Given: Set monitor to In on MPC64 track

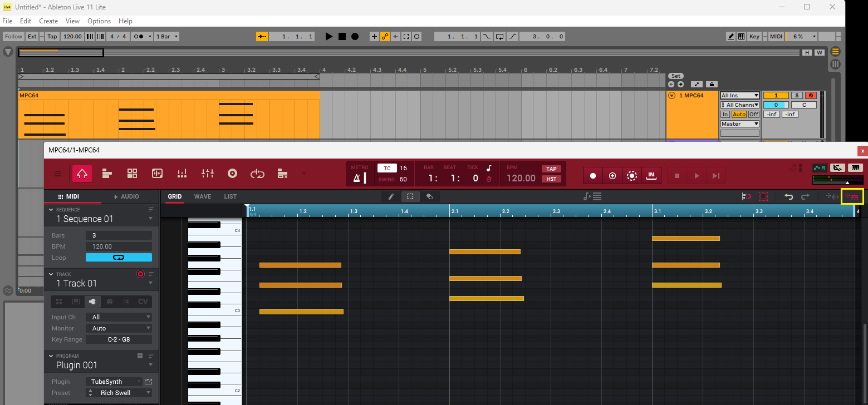Looking at the screenshot, I should [x=725, y=115].
